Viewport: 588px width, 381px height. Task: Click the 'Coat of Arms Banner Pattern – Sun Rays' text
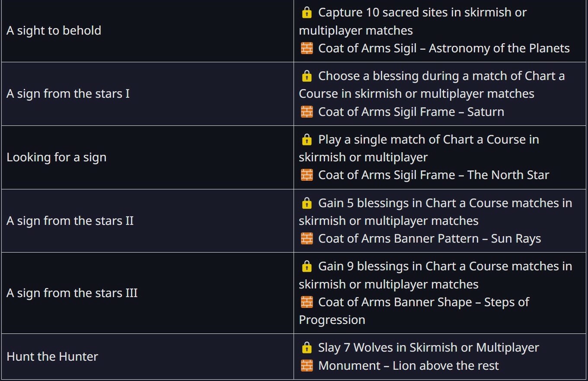(x=429, y=239)
